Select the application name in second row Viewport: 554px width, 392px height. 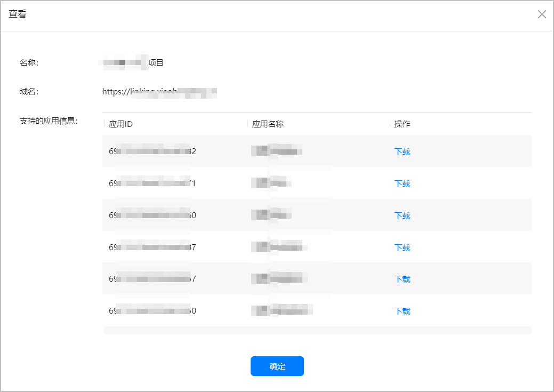click(x=272, y=183)
